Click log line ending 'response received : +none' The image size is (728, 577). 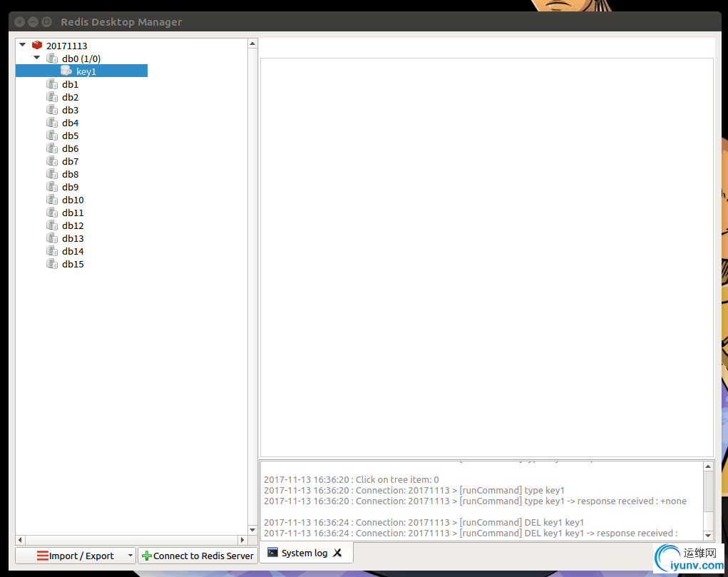[476, 501]
